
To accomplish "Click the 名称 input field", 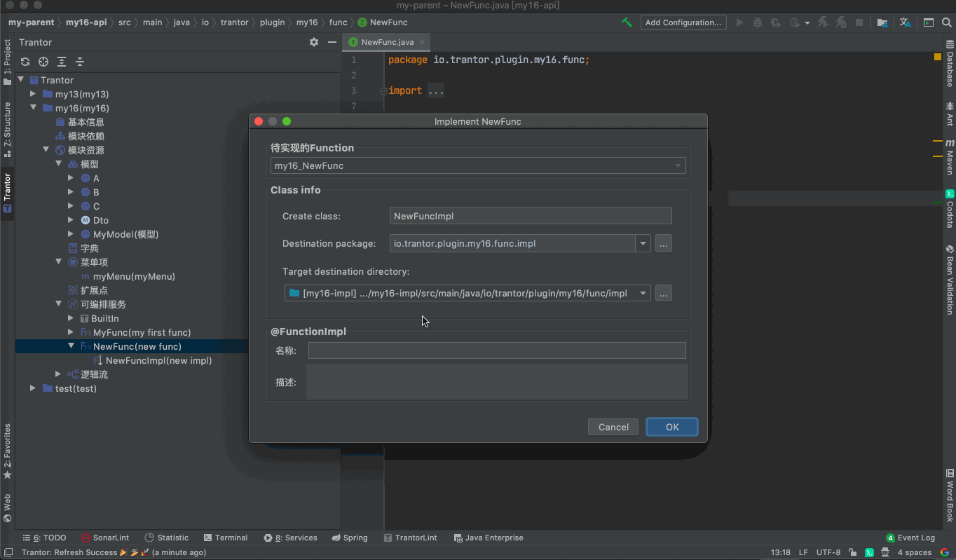I will coord(497,350).
